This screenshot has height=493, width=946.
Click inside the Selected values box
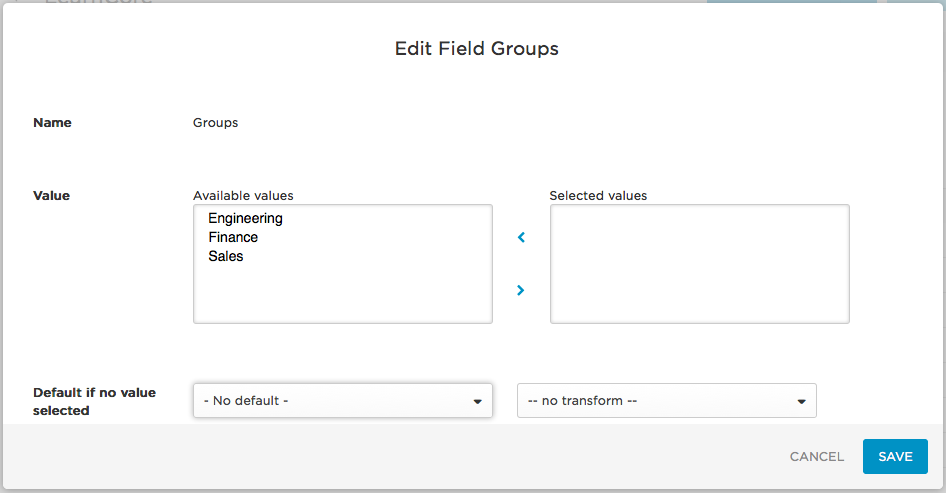tap(699, 264)
